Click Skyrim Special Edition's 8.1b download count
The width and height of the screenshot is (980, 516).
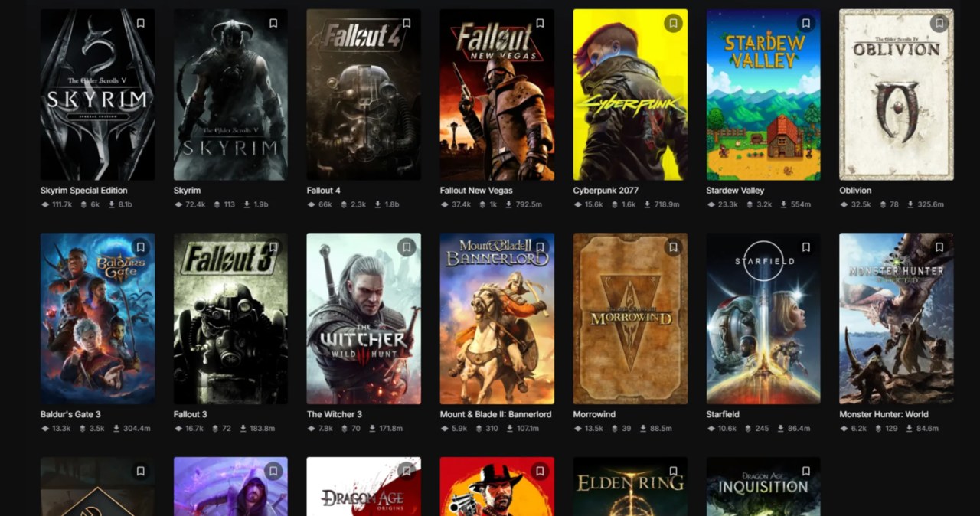click(122, 205)
